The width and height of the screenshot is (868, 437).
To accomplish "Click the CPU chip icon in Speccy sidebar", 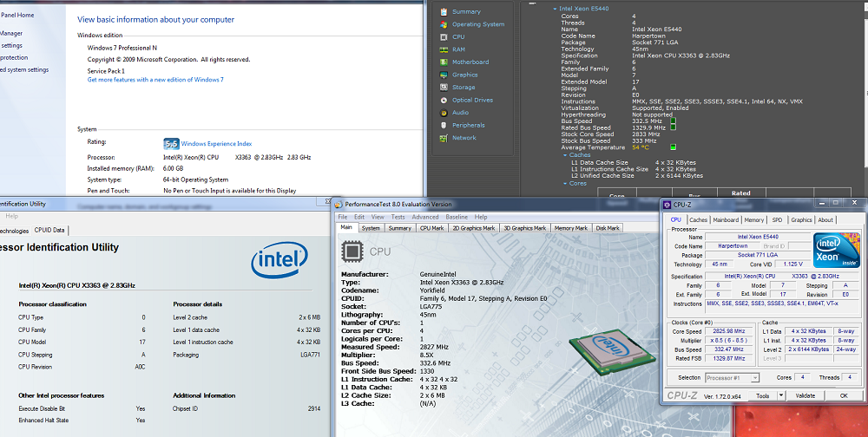I will pyautogui.click(x=444, y=37).
